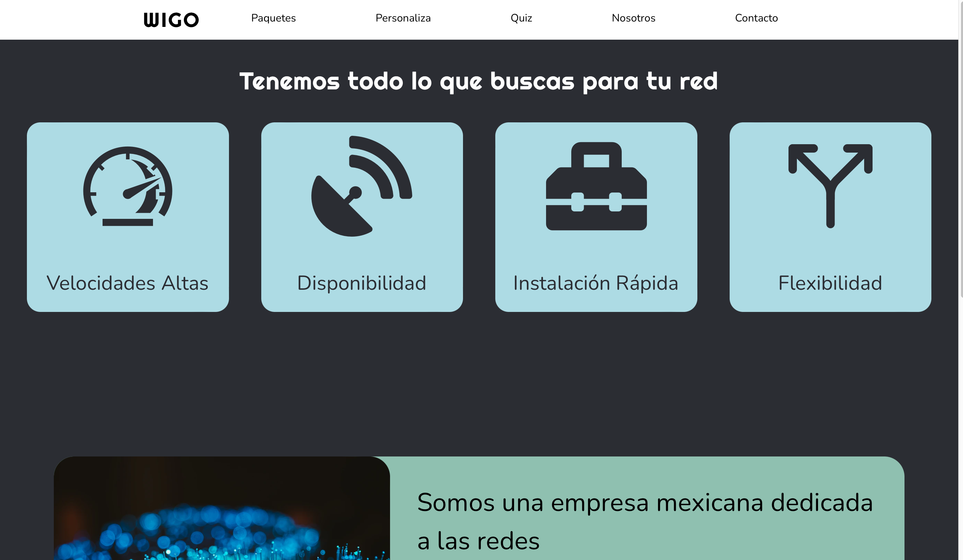
Task: Select the Flexibilidad label
Action: (830, 283)
